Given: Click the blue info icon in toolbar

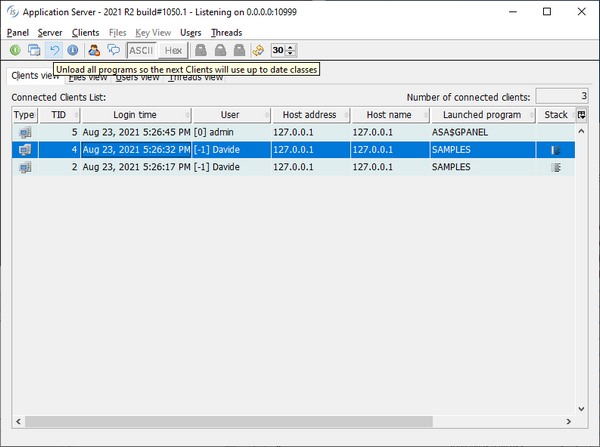Looking at the screenshot, I should [x=73, y=50].
